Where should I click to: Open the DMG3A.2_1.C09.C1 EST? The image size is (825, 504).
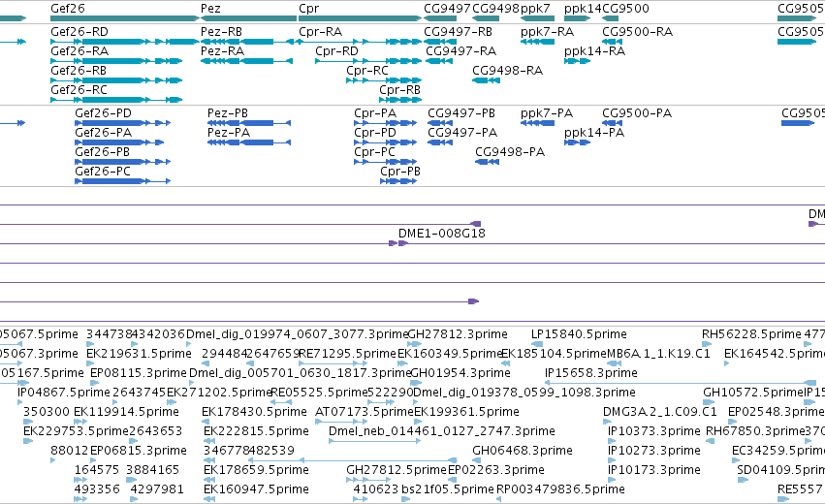660,412
